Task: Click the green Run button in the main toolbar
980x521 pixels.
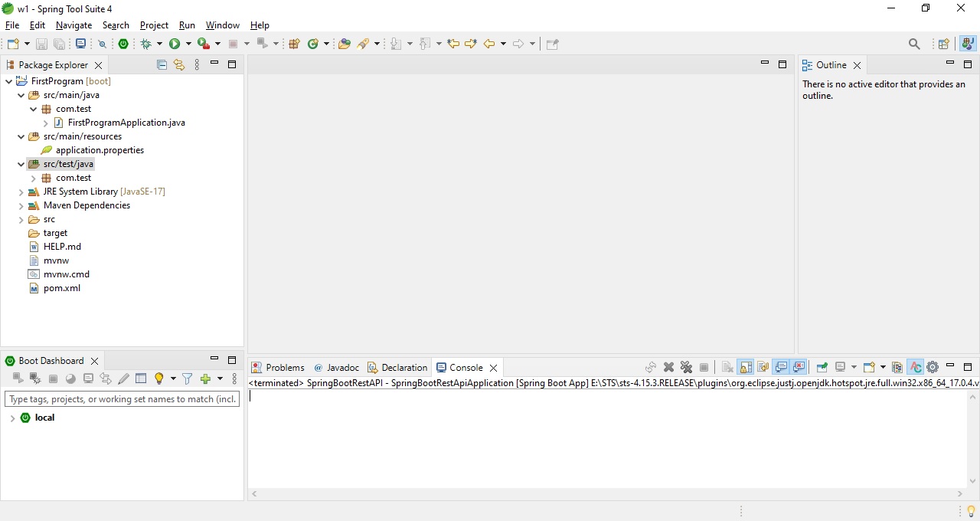Action: [175, 44]
